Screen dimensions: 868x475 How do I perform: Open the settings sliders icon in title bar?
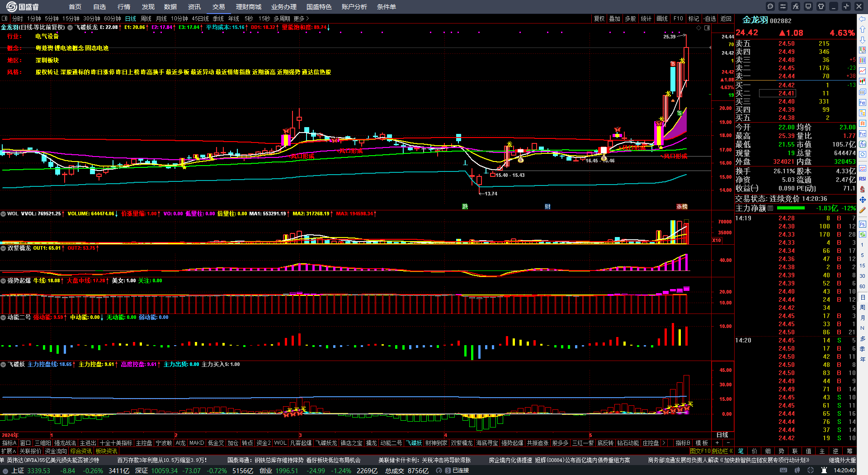[783, 6]
